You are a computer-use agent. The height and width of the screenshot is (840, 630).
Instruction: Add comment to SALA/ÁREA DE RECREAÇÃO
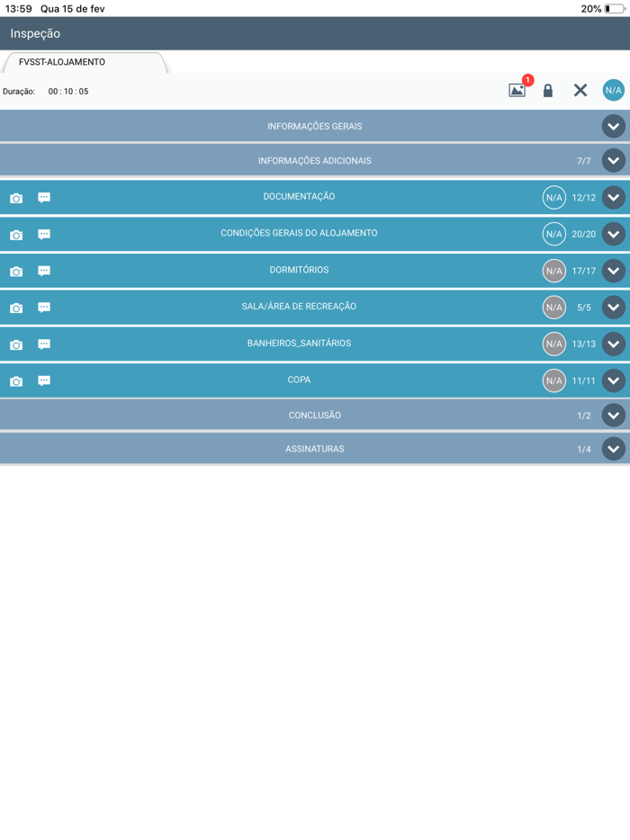coord(44,307)
